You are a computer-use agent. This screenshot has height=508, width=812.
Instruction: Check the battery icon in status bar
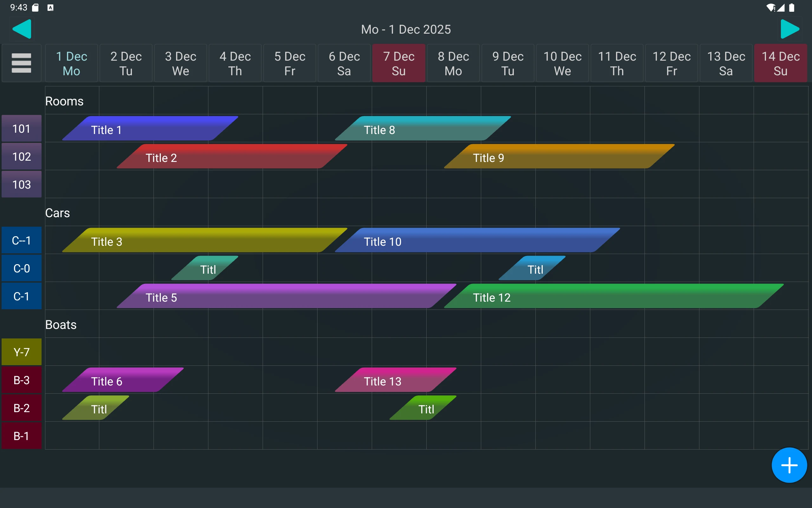792,7
